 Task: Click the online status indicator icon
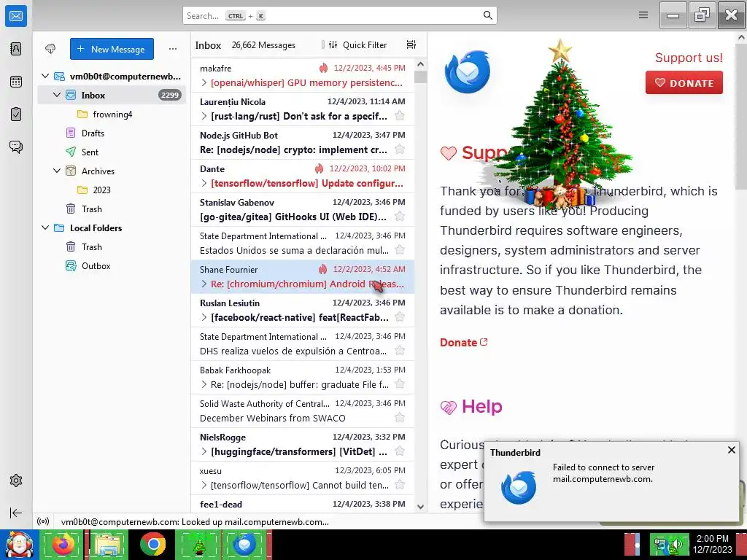click(43, 521)
